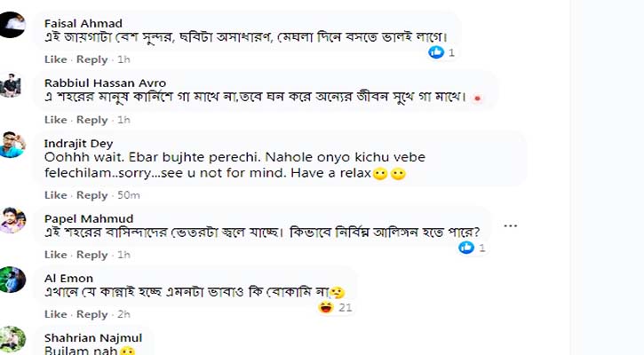Click the 50m timestamp on Indrajit Dey's comment
The width and height of the screenshot is (644, 355).
(128, 195)
